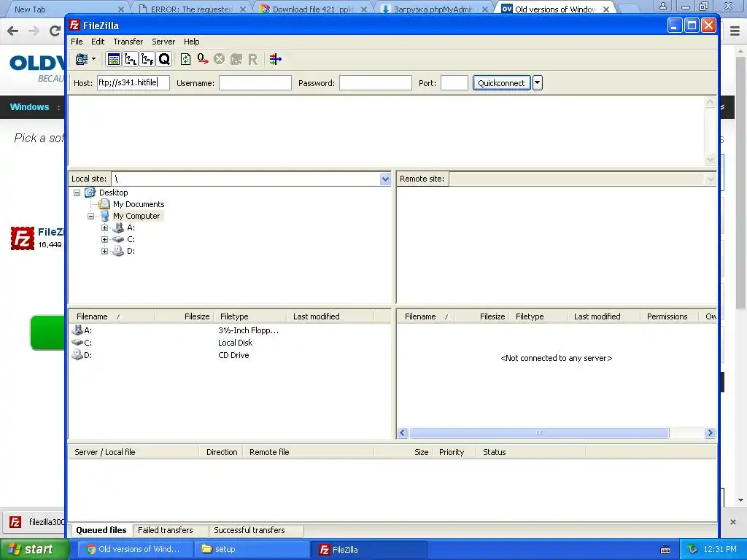This screenshot has width=747, height=560.
Task: Toggle local directory tree icon
Action: (x=130, y=60)
